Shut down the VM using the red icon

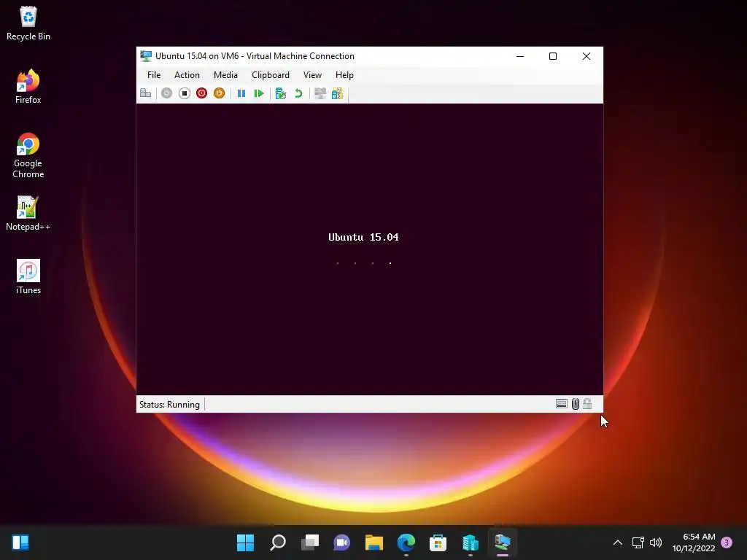(201, 93)
